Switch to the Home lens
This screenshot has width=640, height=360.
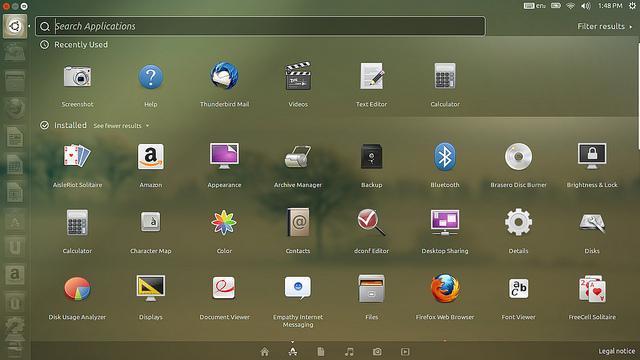265,351
